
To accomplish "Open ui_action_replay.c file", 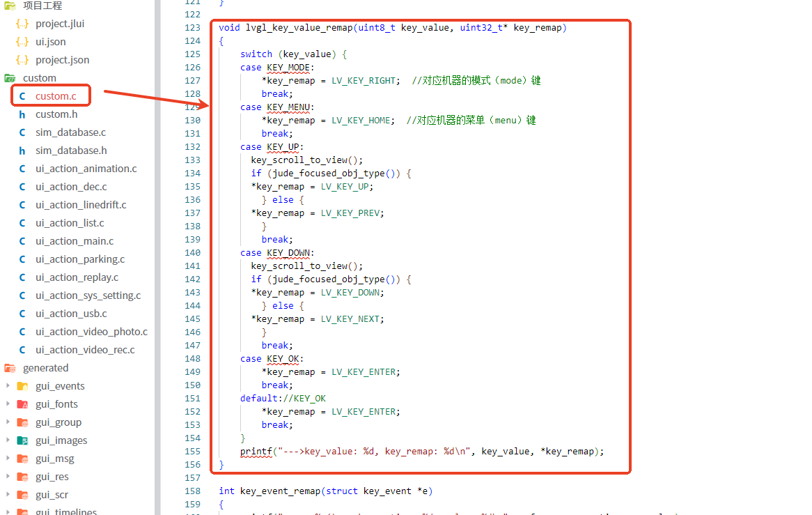I will [x=77, y=277].
